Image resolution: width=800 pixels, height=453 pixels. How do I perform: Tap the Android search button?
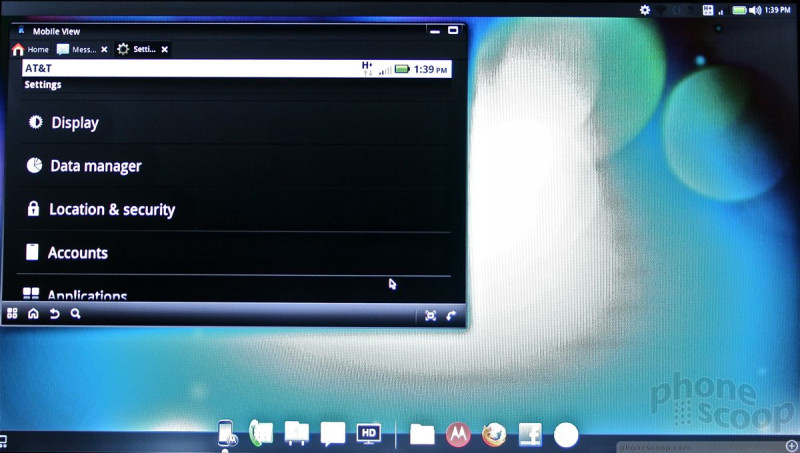pos(76,314)
